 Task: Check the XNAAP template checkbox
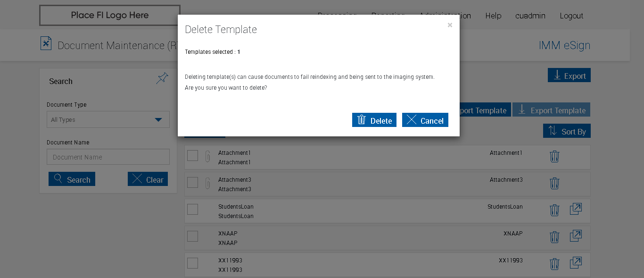click(192, 236)
